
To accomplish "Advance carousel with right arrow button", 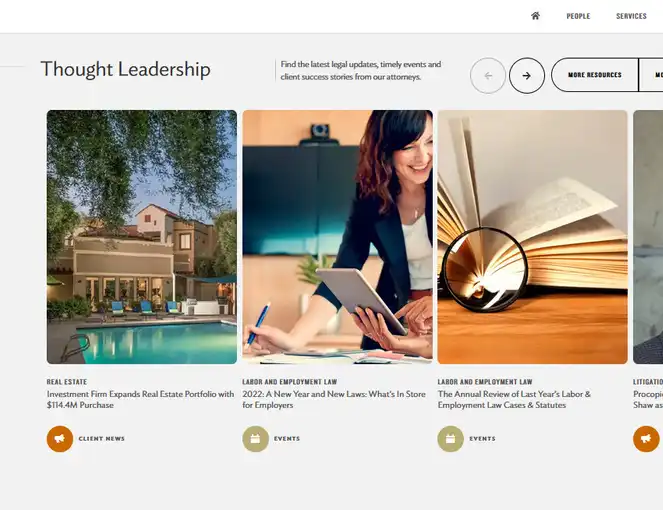I will pyautogui.click(x=527, y=76).
